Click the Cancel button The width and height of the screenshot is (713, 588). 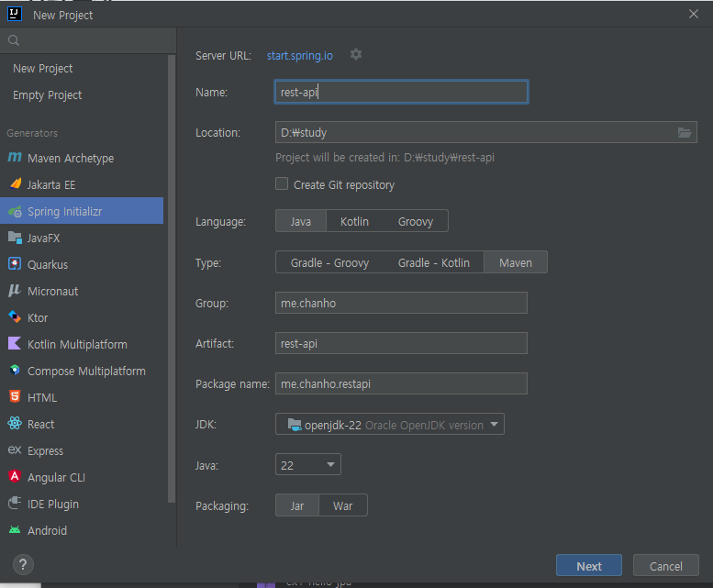pos(665,566)
